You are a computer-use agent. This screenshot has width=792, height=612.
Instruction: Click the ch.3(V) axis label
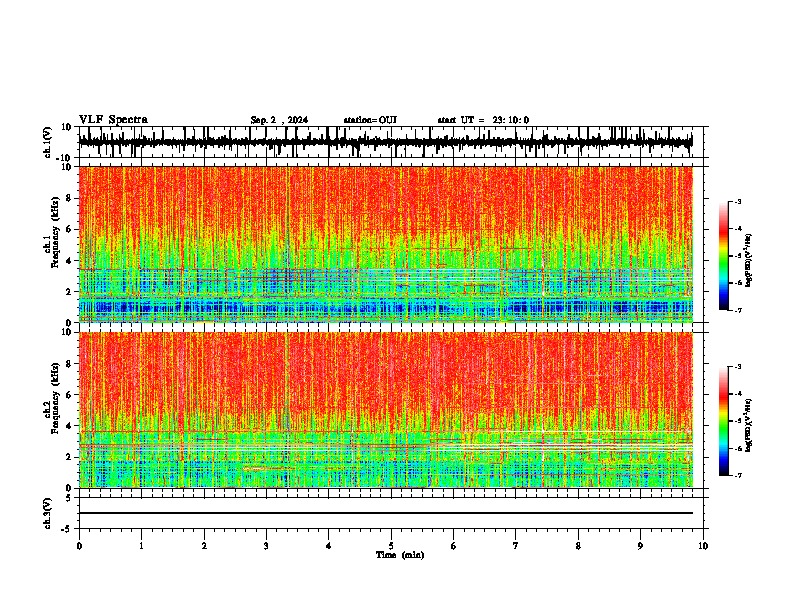(x=48, y=513)
